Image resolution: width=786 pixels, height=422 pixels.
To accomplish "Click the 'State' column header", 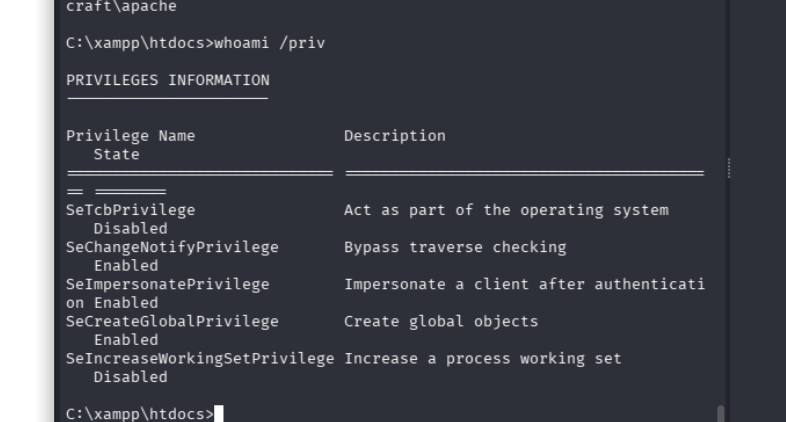I will 116,154.
